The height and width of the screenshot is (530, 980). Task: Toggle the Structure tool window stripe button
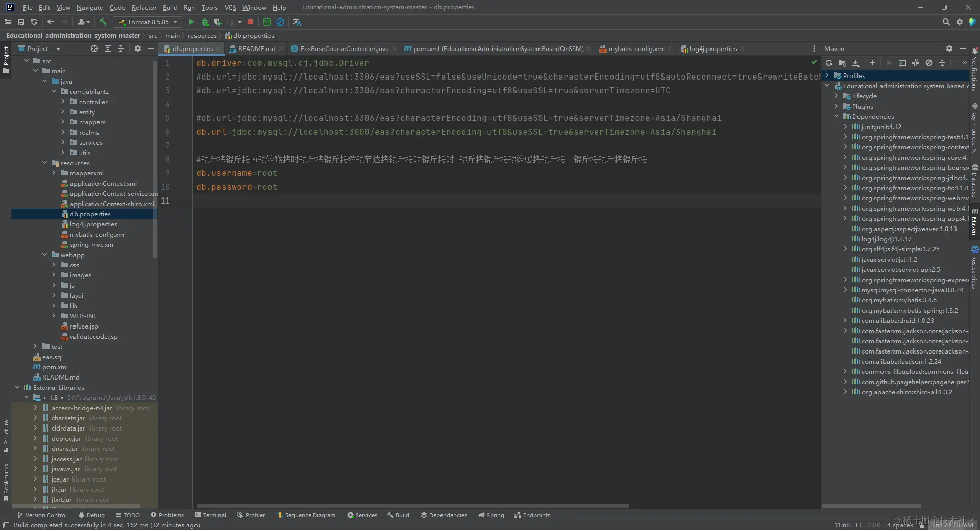coord(6,436)
